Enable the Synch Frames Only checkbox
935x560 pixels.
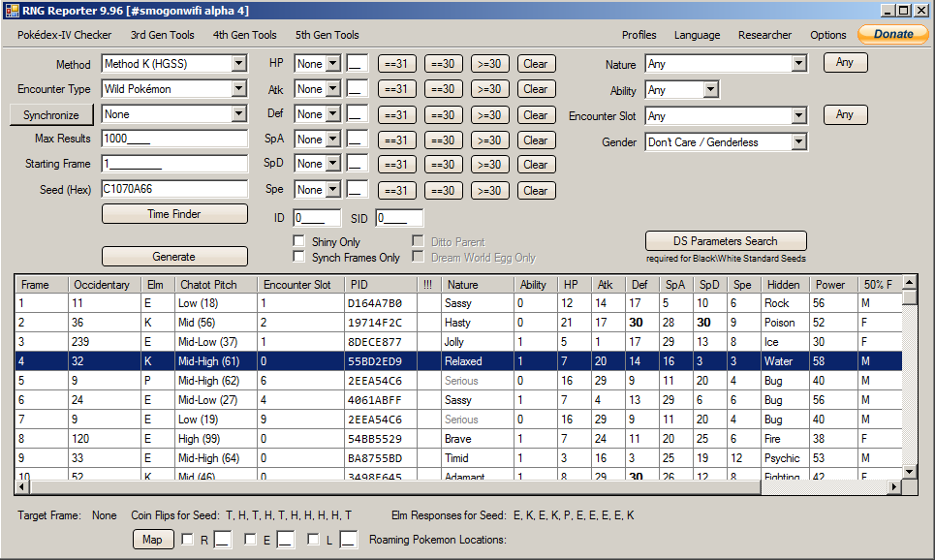[x=299, y=257]
